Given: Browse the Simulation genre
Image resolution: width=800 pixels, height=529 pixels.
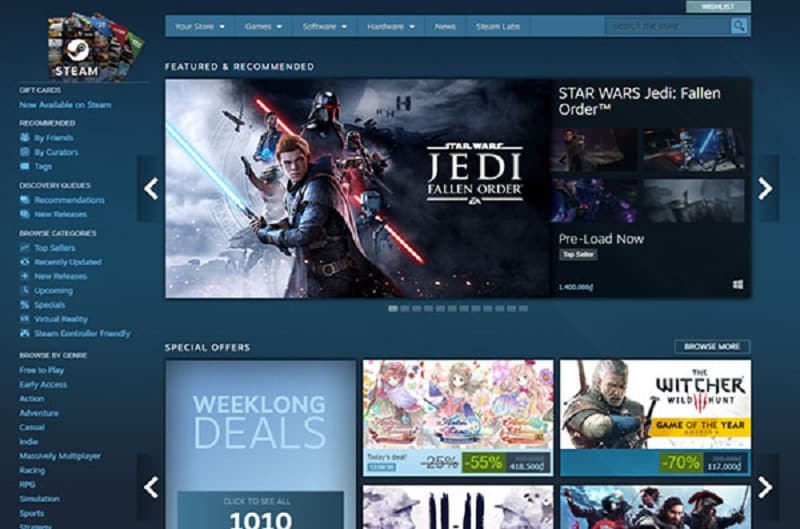Looking at the screenshot, I should [39, 498].
